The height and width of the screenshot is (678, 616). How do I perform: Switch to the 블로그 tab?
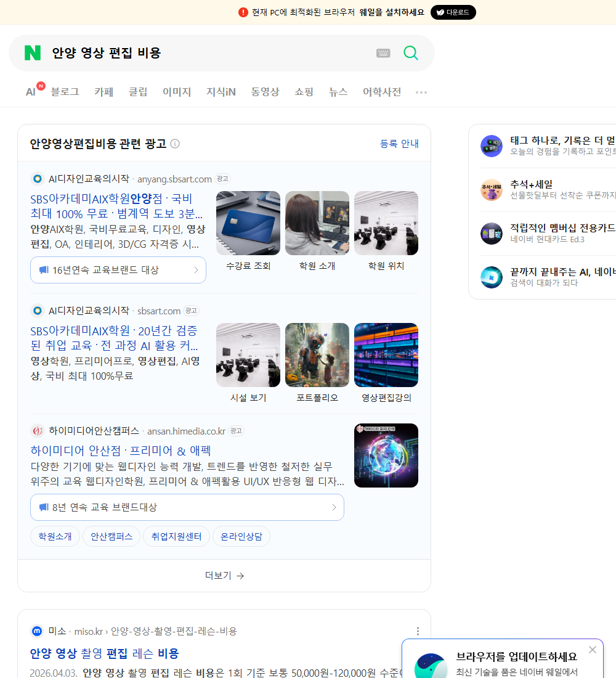(x=65, y=92)
